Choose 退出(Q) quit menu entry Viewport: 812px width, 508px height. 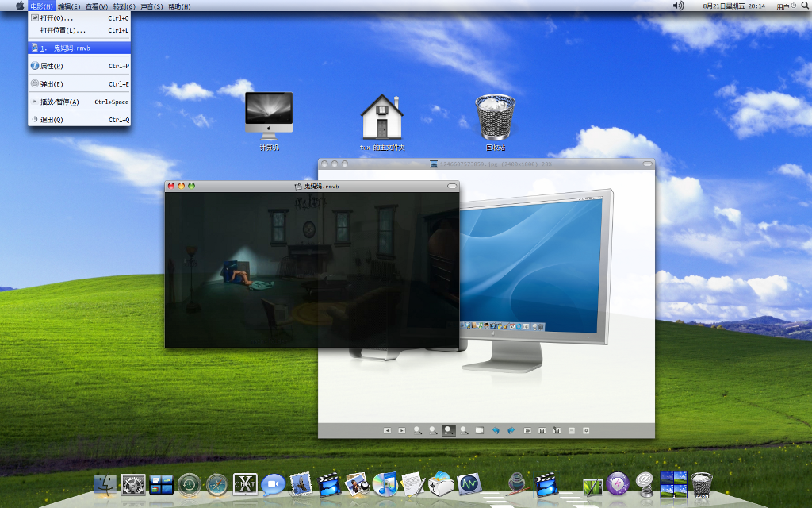pos(79,119)
